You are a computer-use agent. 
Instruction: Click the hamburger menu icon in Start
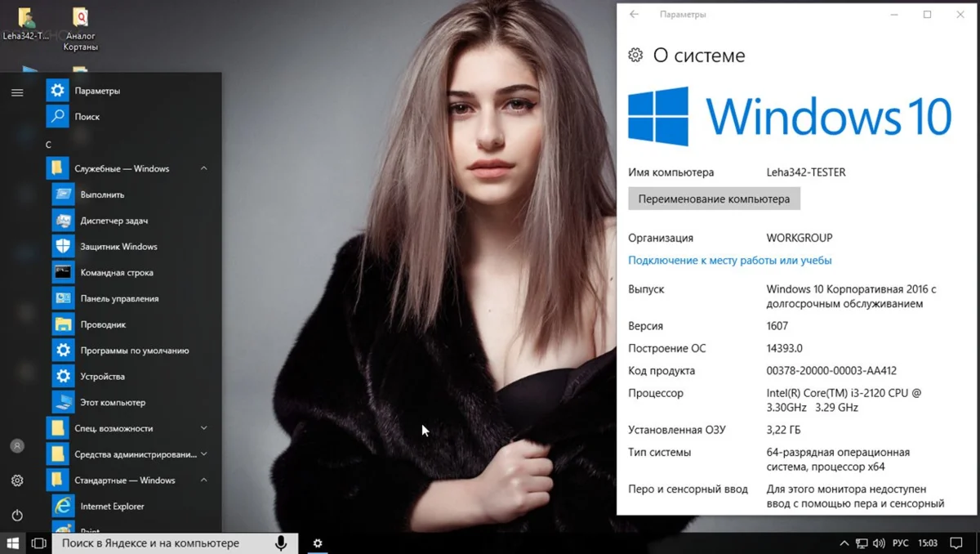(17, 92)
